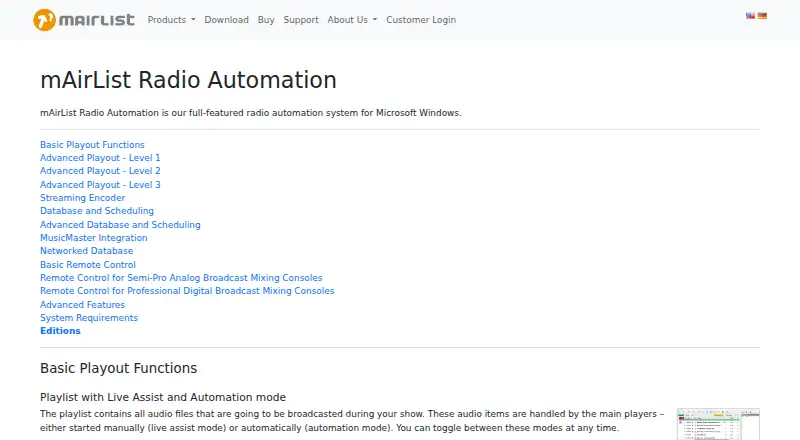Follow the Streaming Encoder link
Screen dimensions: 800x440
[83, 198]
